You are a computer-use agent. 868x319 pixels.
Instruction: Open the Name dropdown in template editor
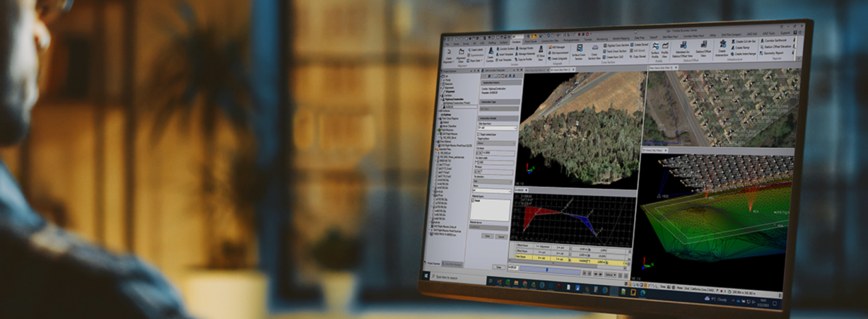click(x=492, y=191)
